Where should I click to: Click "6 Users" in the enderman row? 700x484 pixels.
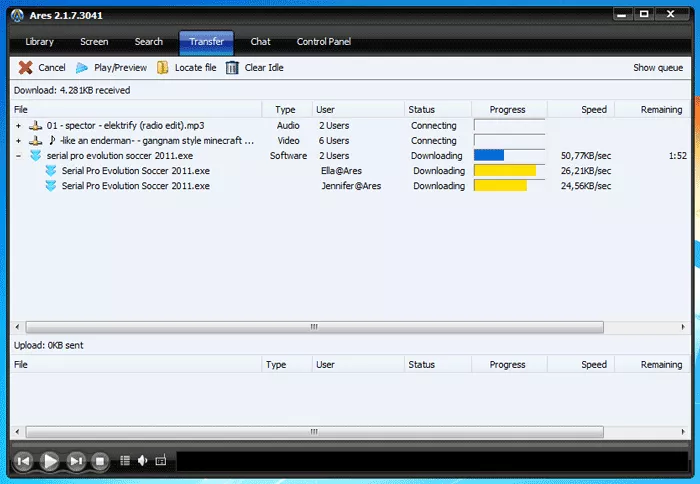click(x=334, y=141)
